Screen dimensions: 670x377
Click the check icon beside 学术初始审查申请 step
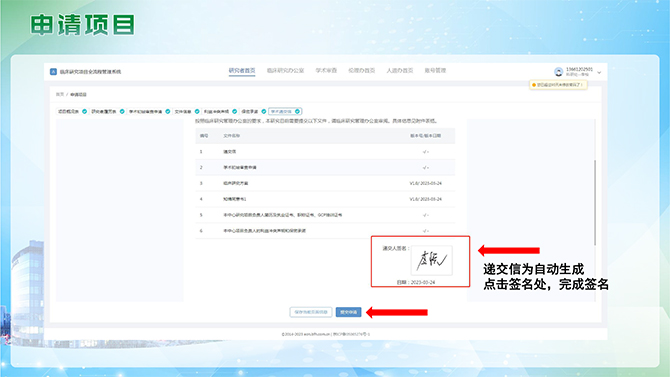pyautogui.click(x=168, y=112)
